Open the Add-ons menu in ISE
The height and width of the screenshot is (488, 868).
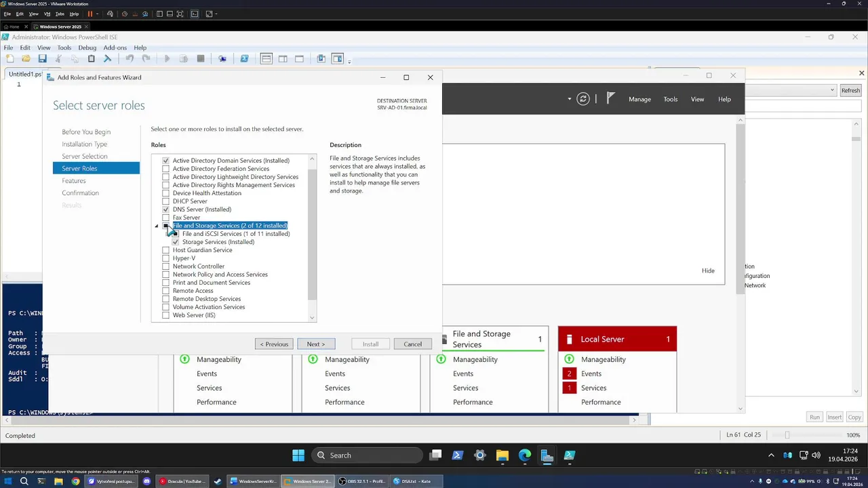(115, 47)
